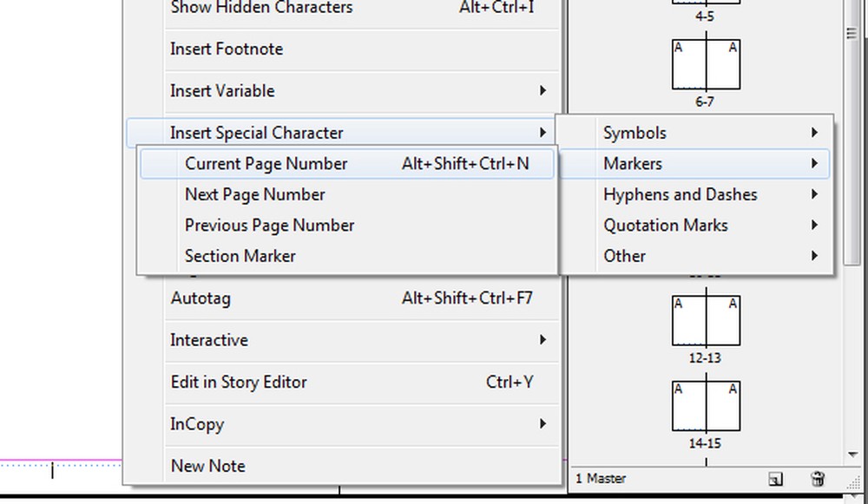
Task: Click the 1 Master label in Pages panel
Action: coord(600,478)
